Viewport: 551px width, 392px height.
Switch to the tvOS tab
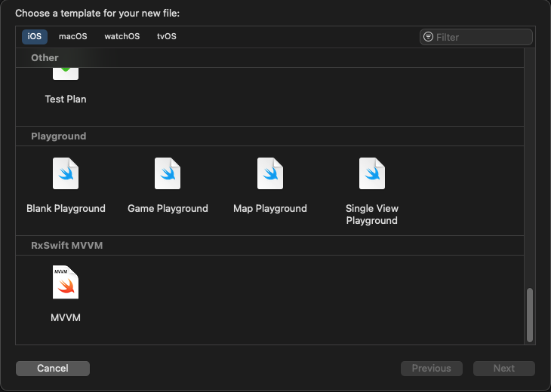coord(167,36)
